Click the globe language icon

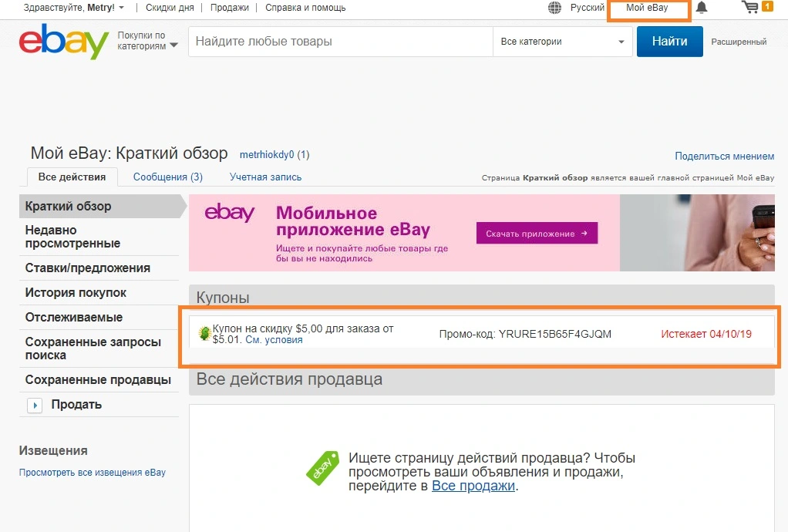(x=554, y=8)
